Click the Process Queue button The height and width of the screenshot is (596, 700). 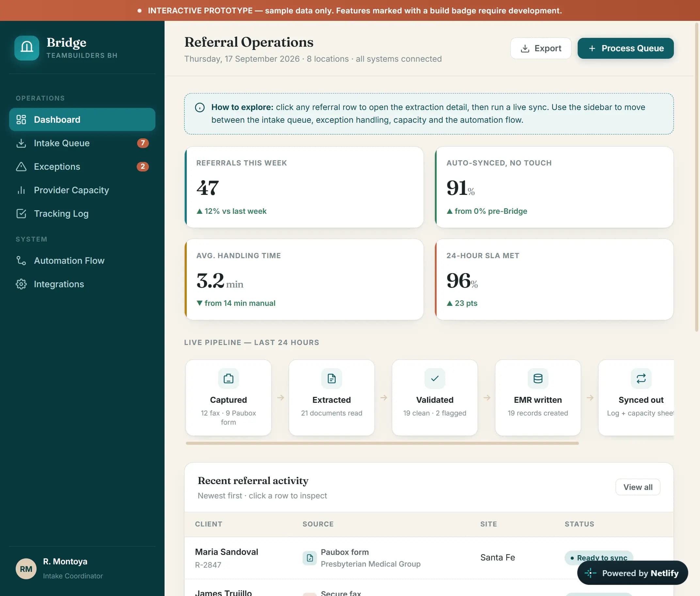tap(625, 48)
